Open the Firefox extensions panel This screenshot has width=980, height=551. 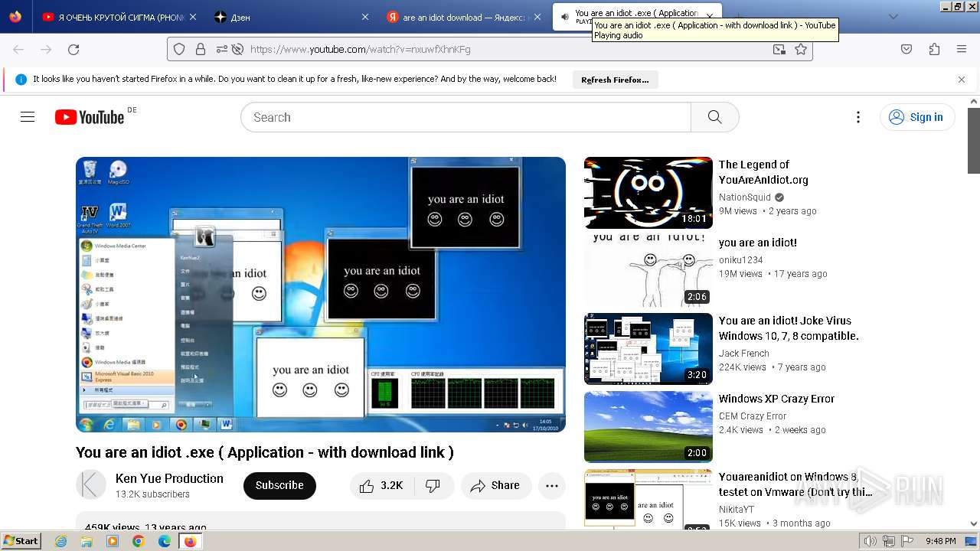(x=934, y=49)
